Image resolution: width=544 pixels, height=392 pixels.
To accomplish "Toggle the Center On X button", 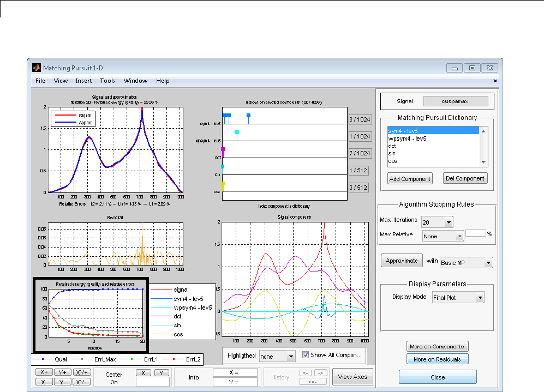I will point(143,373).
